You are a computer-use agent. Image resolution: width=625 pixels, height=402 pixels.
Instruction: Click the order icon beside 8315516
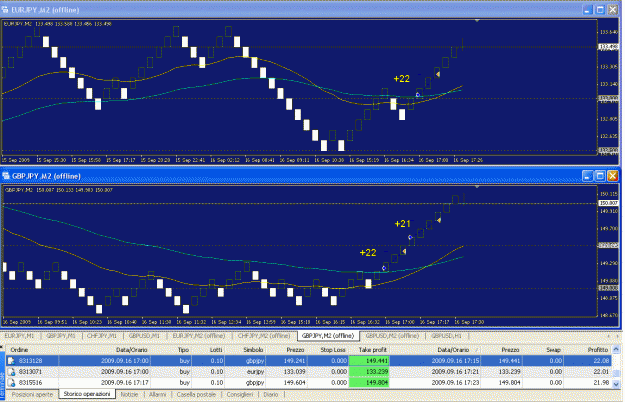11,383
